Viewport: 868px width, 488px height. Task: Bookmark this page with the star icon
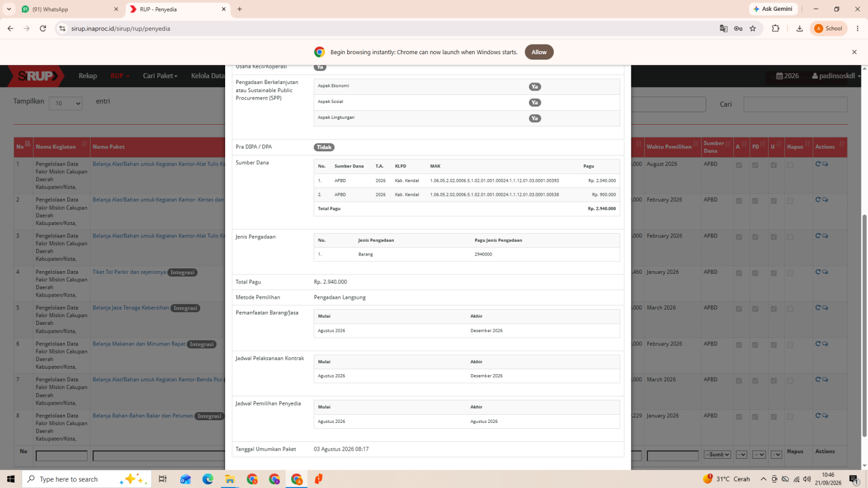click(x=752, y=29)
